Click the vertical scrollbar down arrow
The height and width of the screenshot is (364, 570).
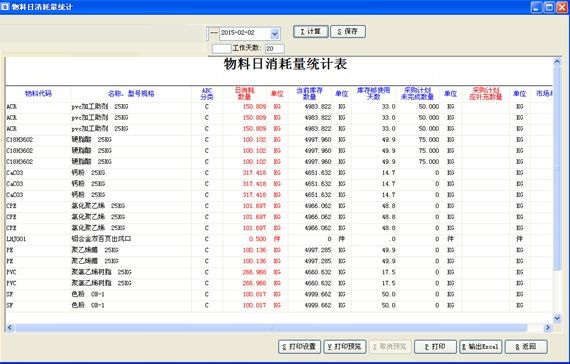point(557,318)
